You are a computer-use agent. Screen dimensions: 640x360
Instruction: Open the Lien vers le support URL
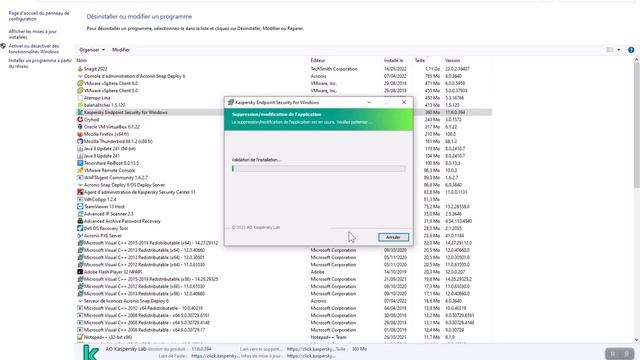310,349
